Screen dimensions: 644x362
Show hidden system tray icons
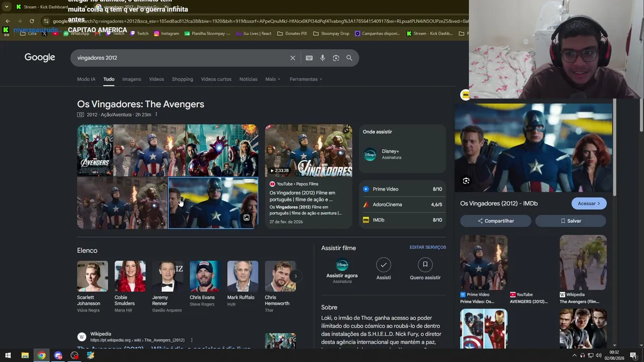point(574,355)
